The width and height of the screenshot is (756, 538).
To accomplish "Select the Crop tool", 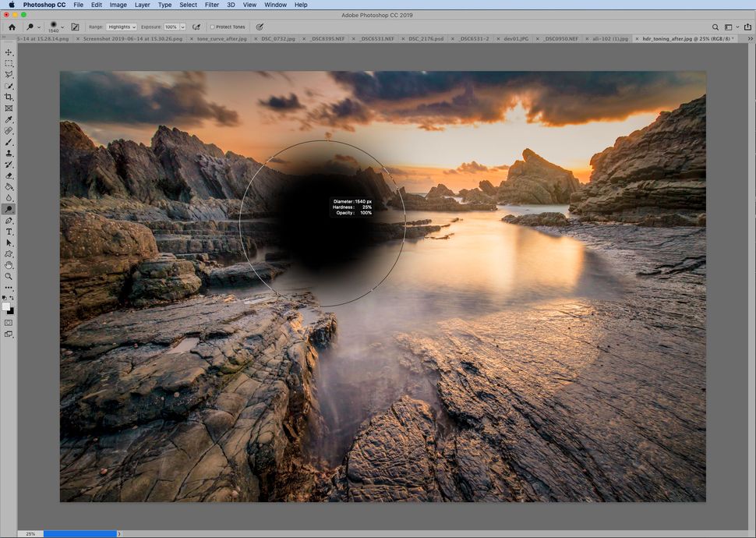I will coord(9,97).
